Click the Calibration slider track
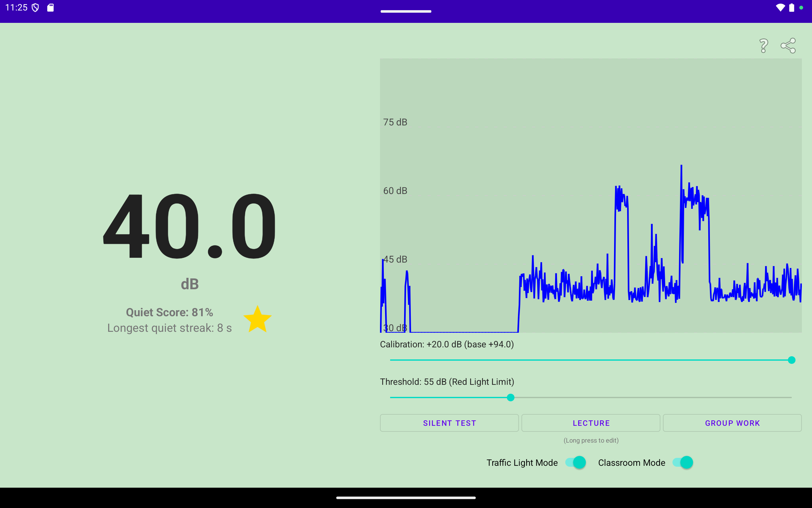812x508 pixels. pos(591,360)
